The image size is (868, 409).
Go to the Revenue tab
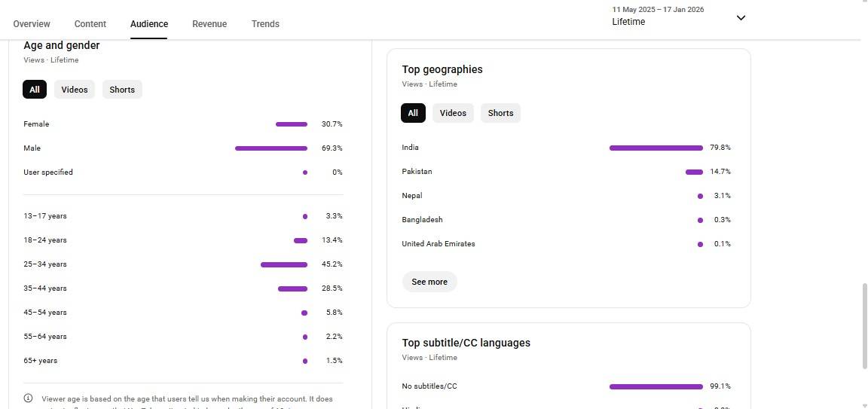click(209, 24)
